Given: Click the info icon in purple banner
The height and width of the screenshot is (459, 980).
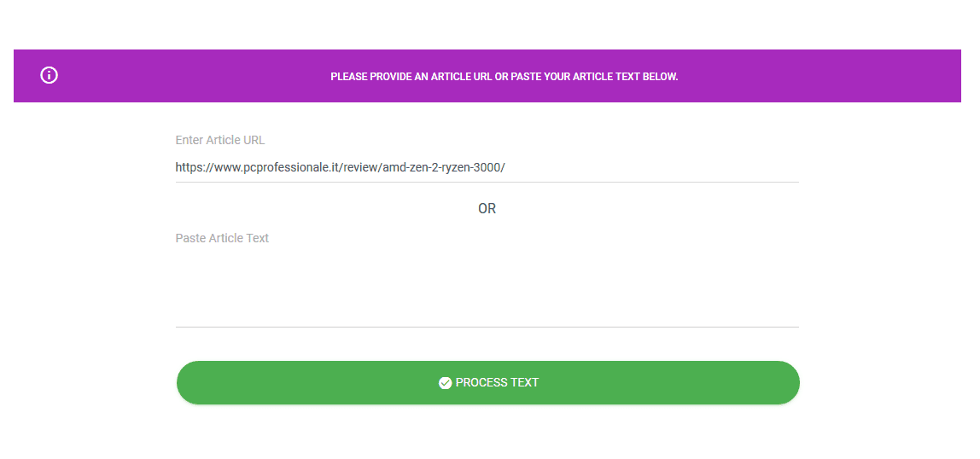Looking at the screenshot, I should [x=50, y=75].
